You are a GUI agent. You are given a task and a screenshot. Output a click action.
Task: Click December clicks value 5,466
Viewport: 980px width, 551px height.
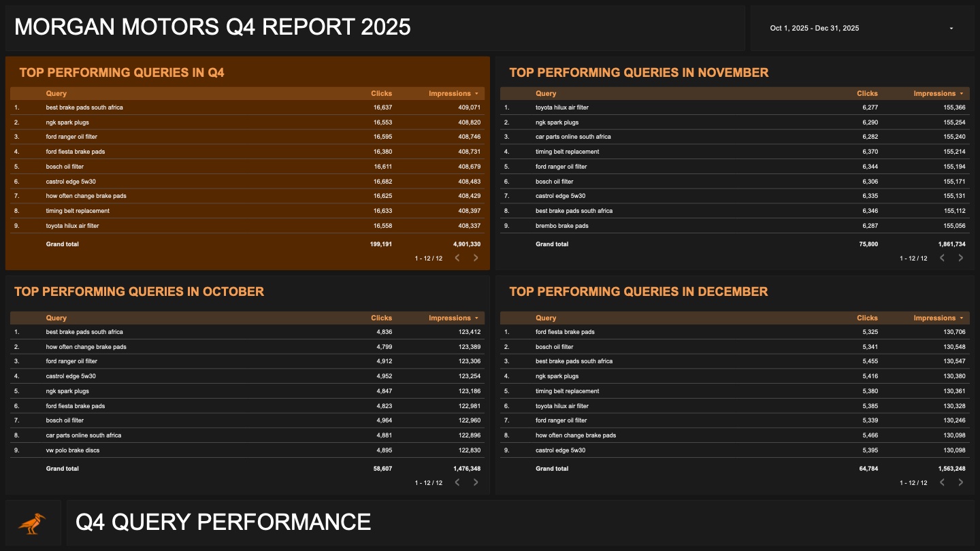coord(870,435)
